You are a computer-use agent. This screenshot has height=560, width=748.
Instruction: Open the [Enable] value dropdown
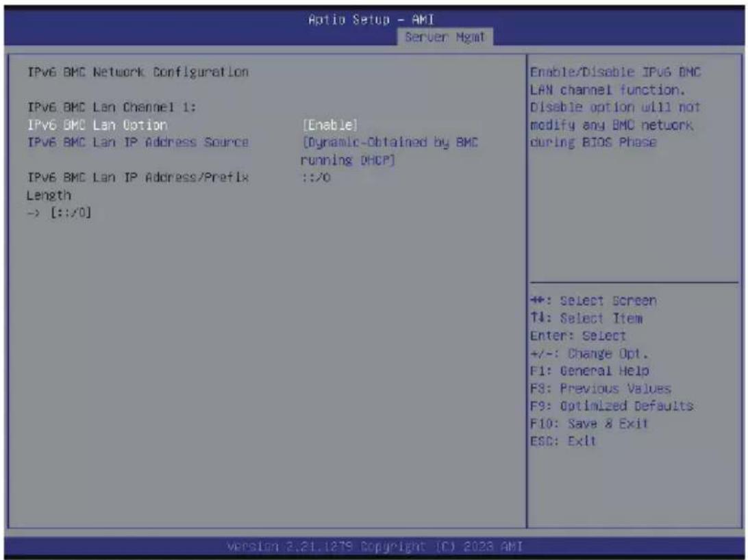[329, 125]
